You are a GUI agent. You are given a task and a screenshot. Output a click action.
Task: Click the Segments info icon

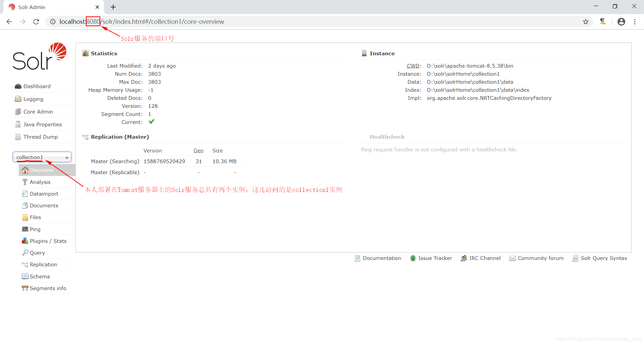[25, 288]
